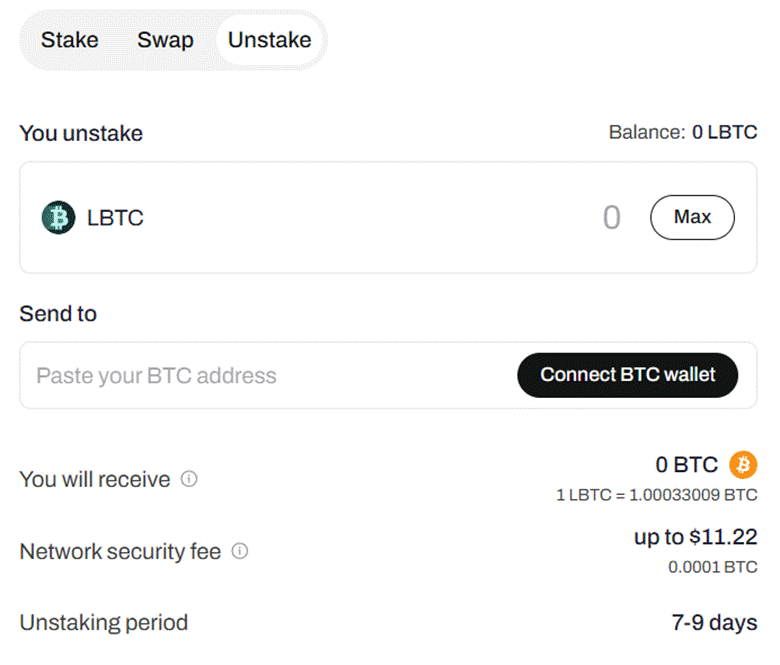The height and width of the screenshot is (665, 780).
Task: Click the green LBTC token icon
Action: click(x=58, y=217)
